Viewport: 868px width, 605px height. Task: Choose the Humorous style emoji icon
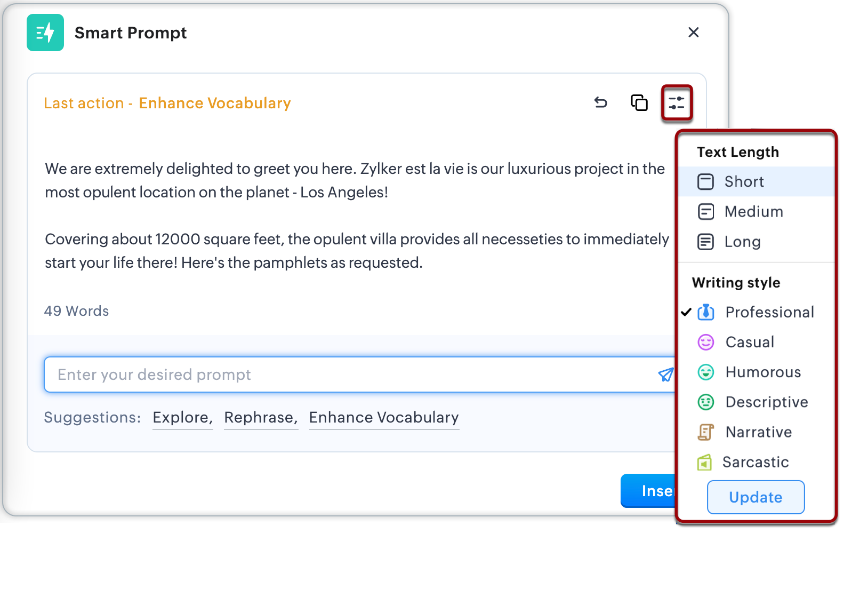[706, 372]
